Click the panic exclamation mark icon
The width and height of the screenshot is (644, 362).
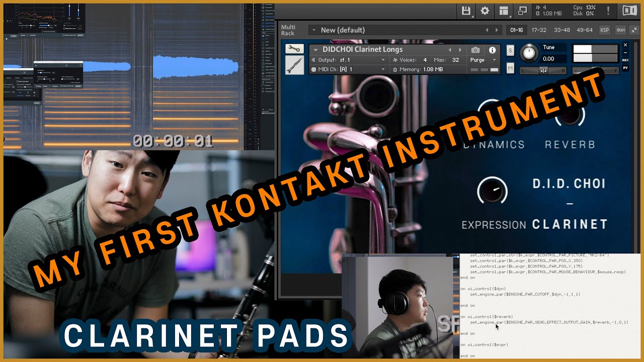(608, 11)
